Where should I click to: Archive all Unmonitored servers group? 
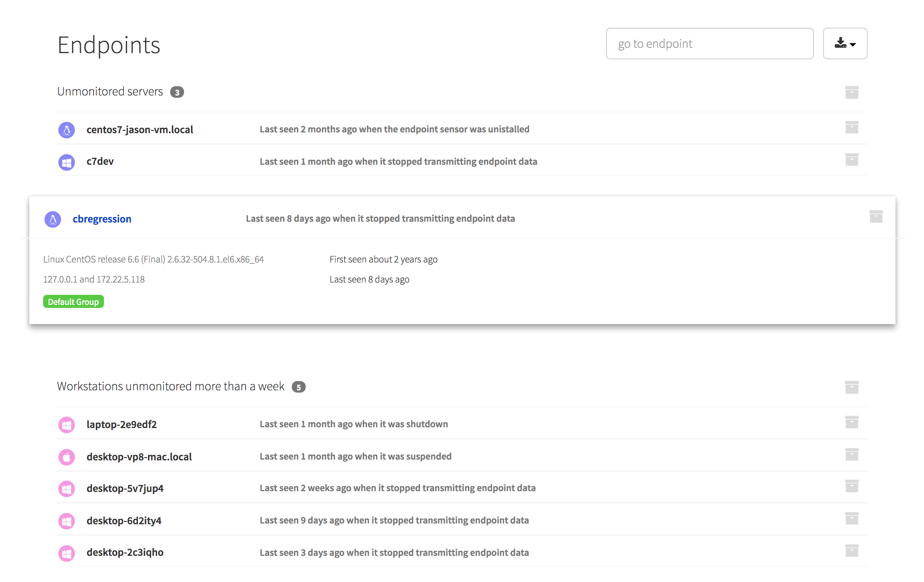tap(852, 92)
